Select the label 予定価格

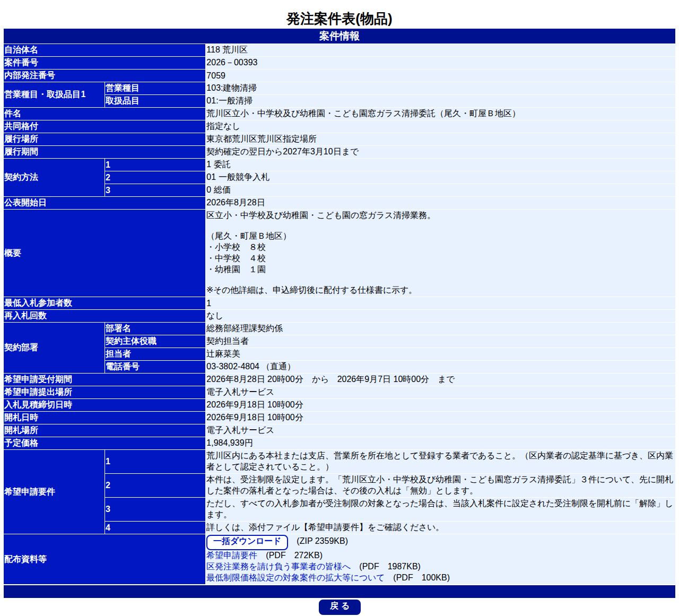click(x=21, y=443)
